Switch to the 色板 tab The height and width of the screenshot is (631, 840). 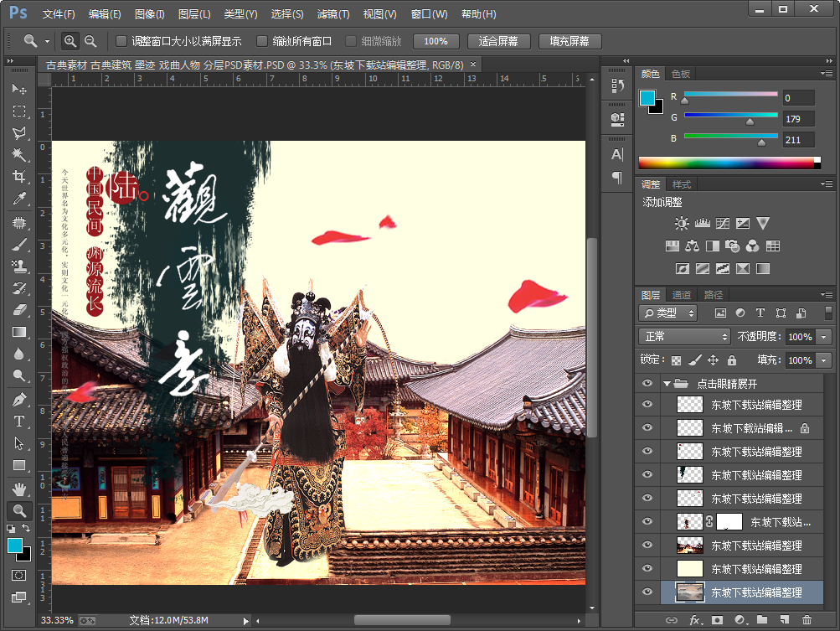click(x=681, y=74)
